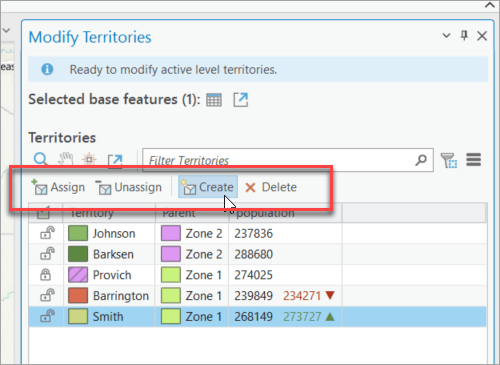Click Johnson green color swatch
Screen dimensions: 500x365
(x=78, y=233)
